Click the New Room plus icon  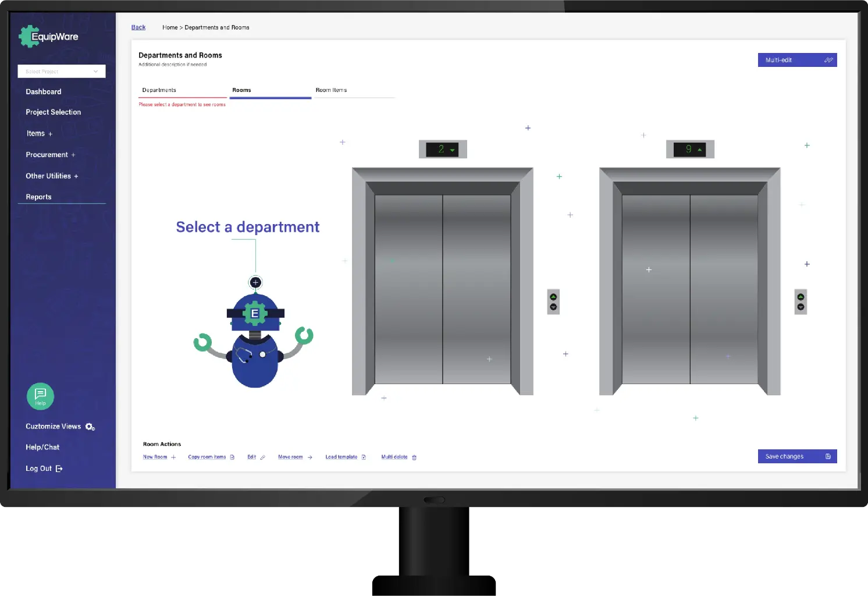click(174, 457)
